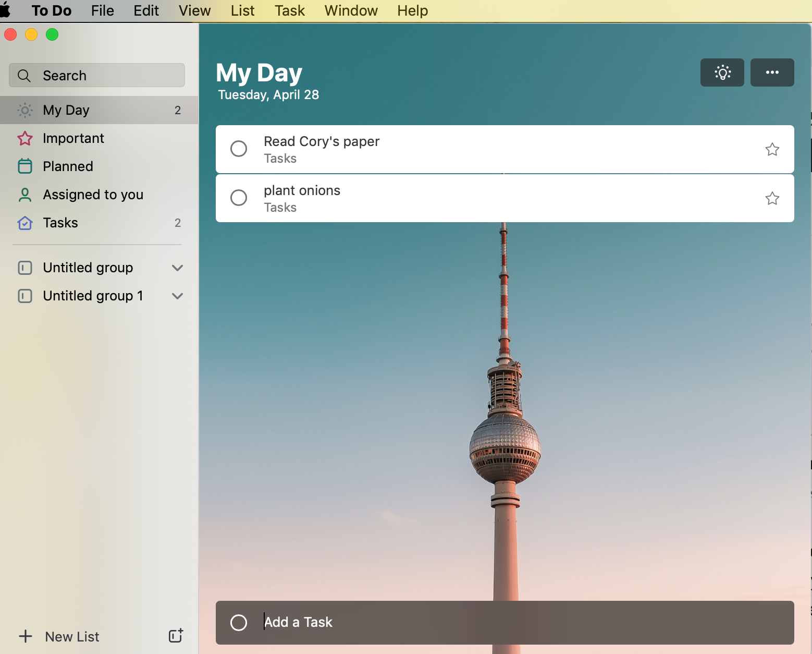Image resolution: width=812 pixels, height=654 pixels.
Task: Select My Day in the sidebar
Action: [x=99, y=110]
